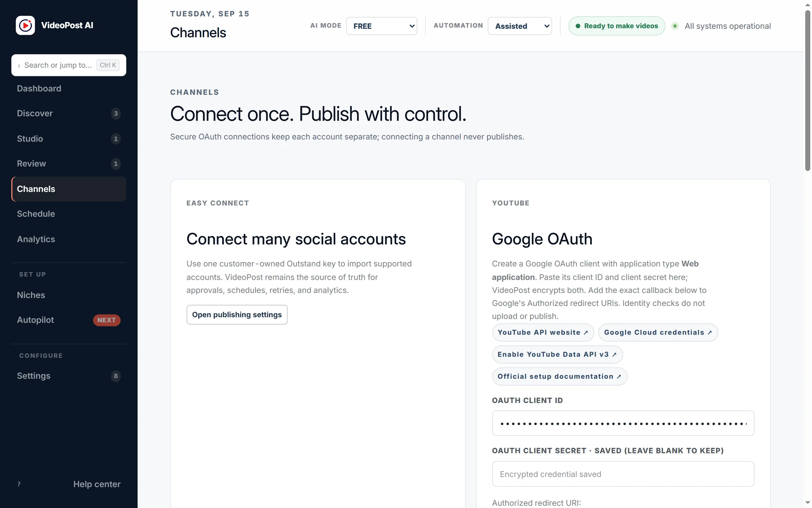
Task: Open Niches under Set Up
Action: (x=69, y=295)
